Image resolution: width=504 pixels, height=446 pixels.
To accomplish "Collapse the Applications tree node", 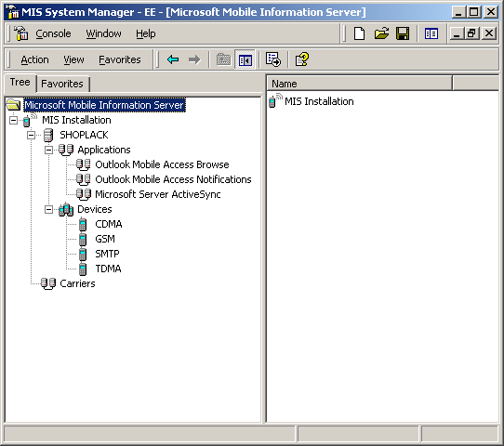I will coord(48,150).
